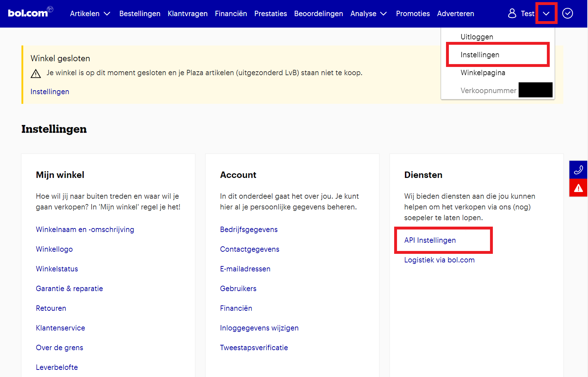This screenshot has height=377, width=588.
Task: Open API Instellingen under Diensten
Action: pos(430,240)
